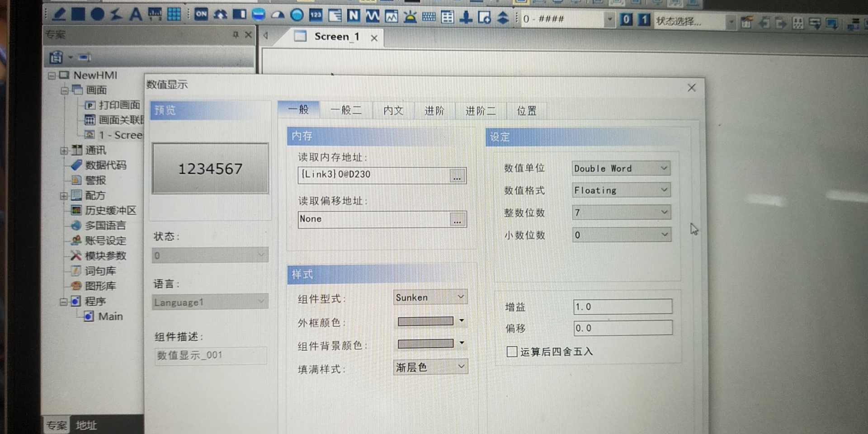Select the circle drawing tool

(x=97, y=14)
